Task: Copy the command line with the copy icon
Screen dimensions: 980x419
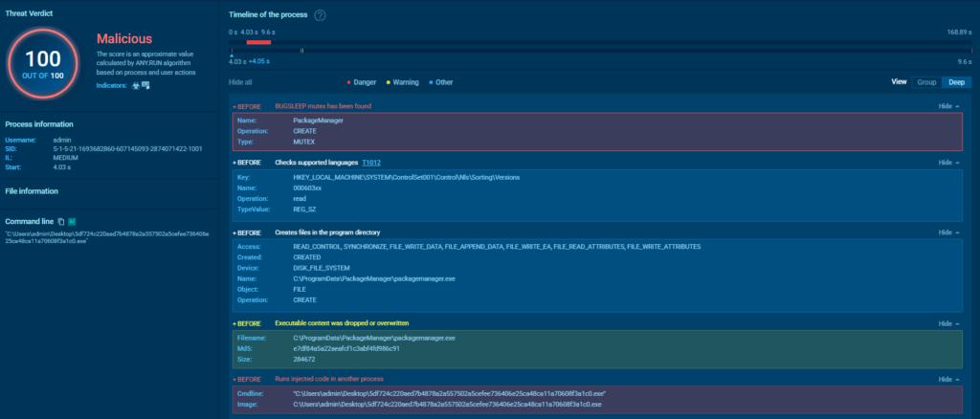Action: click(60, 221)
